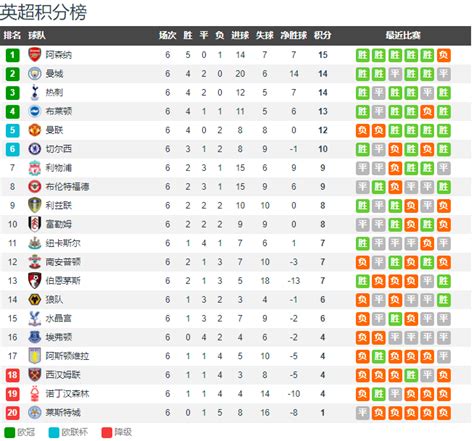Click the Manchester United crest

(x=35, y=130)
